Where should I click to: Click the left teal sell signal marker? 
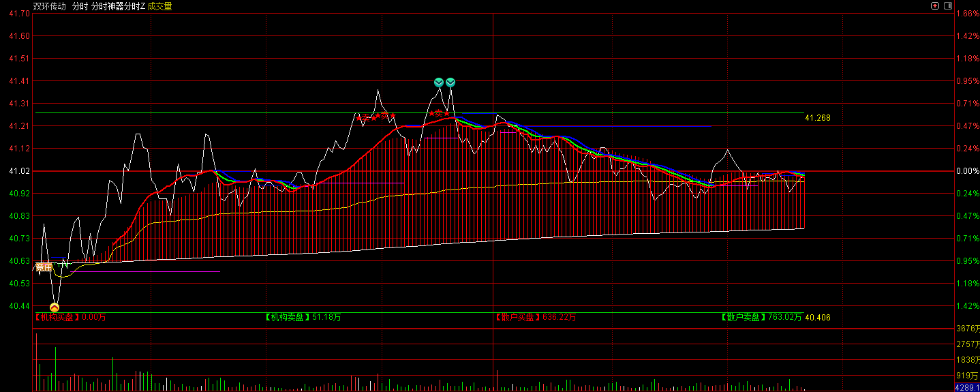point(439,82)
